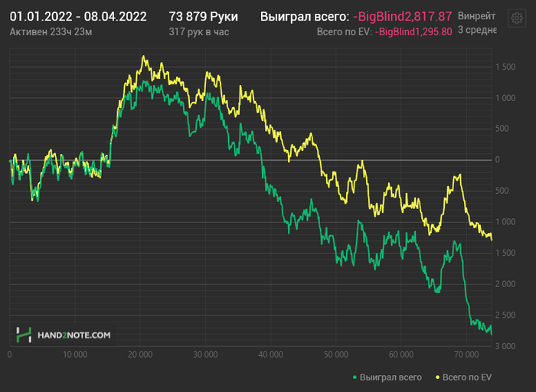Click the '1 500' top y-axis label

coord(505,67)
